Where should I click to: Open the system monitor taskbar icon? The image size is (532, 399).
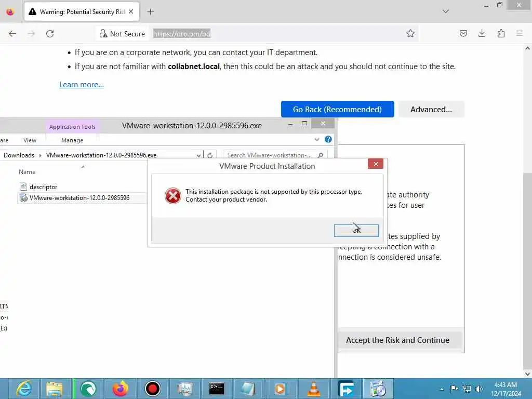(x=184, y=389)
